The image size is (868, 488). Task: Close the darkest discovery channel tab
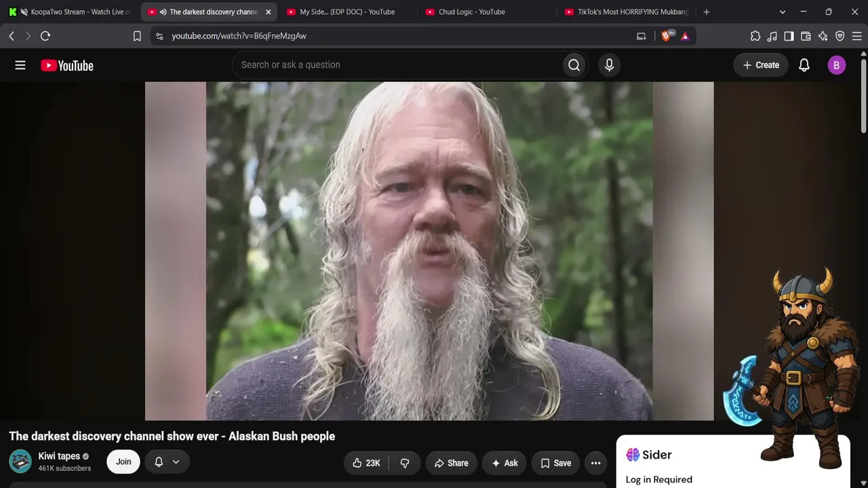point(269,12)
